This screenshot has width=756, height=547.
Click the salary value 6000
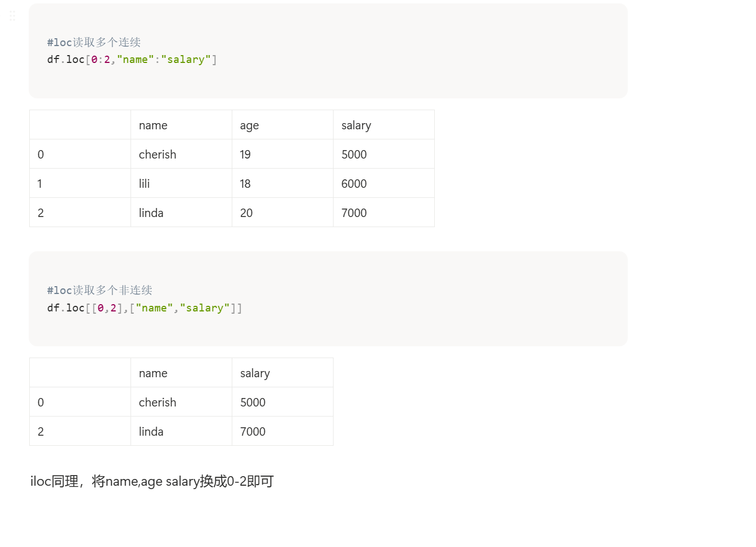click(x=354, y=183)
